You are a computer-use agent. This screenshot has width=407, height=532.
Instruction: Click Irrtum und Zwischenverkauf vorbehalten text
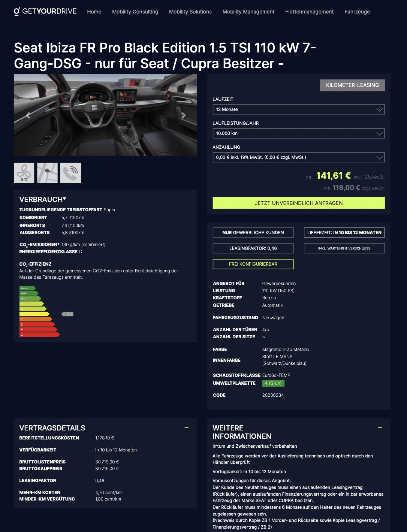[x=255, y=446]
